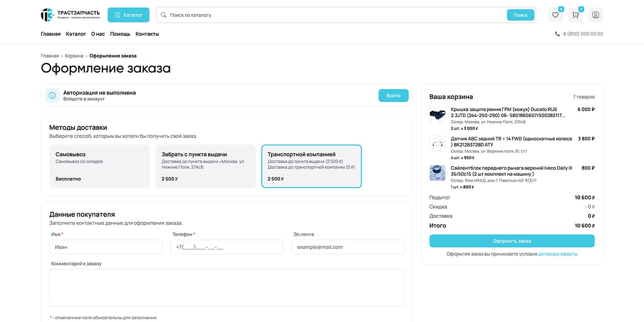
Task: Click the phone icon beside 8 (800) number
Action: click(558, 34)
